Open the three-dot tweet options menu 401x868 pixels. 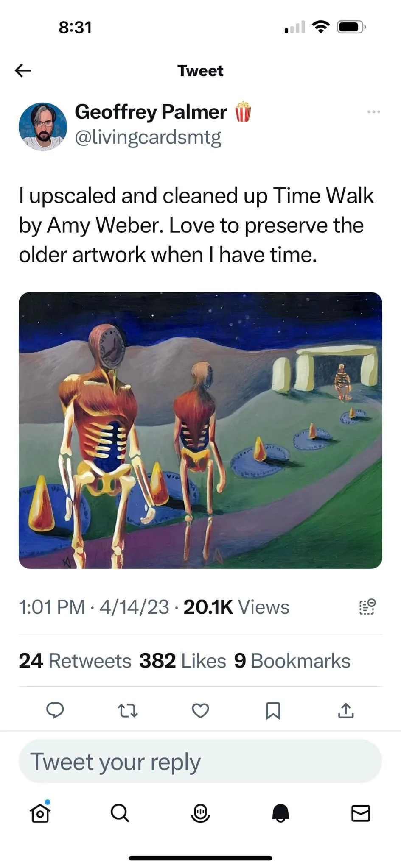point(374,112)
